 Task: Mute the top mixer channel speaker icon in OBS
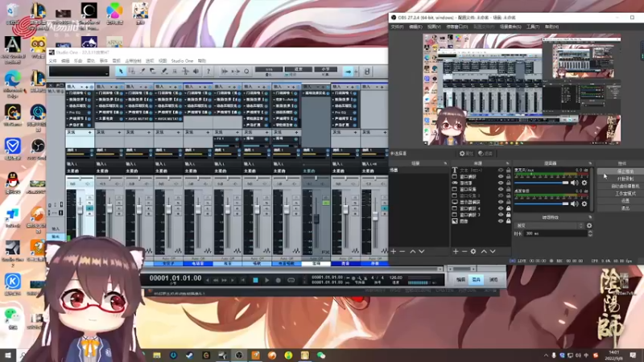pos(574,183)
